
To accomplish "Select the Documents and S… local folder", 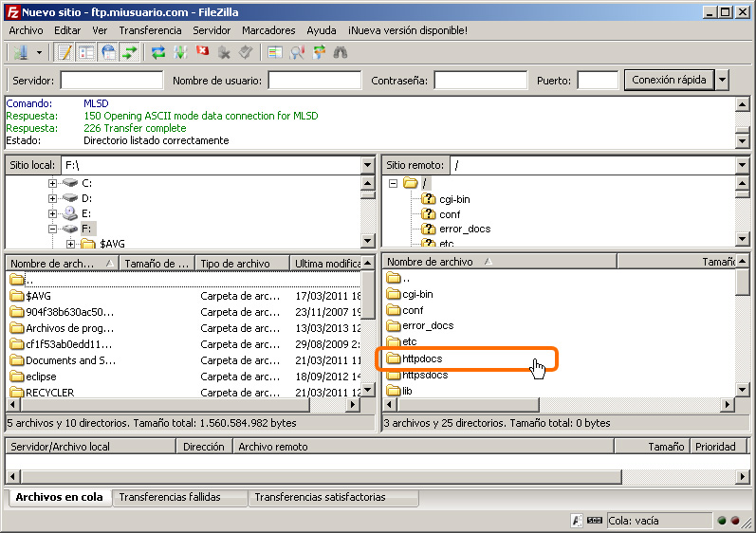I will tap(64, 360).
